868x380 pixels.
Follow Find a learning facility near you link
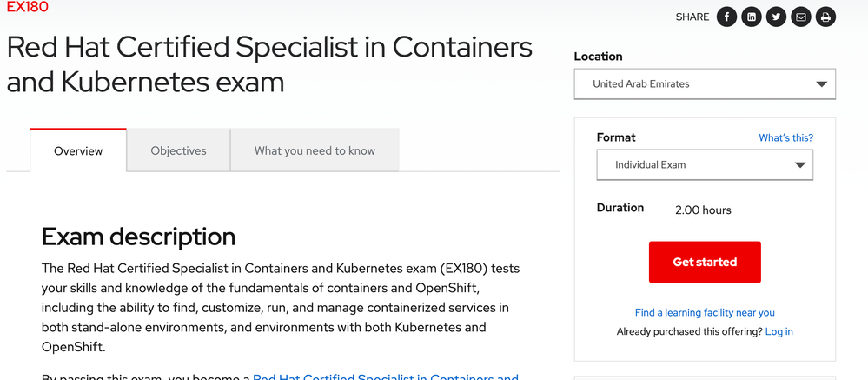pyautogui.click(x=705, y=312)
